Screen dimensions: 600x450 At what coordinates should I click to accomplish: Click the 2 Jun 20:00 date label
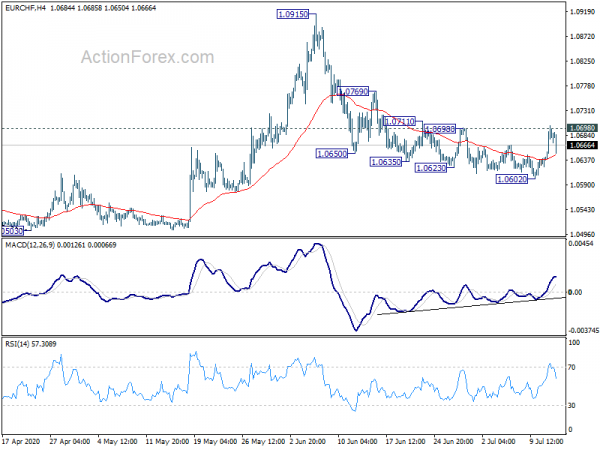pos(308,442)
